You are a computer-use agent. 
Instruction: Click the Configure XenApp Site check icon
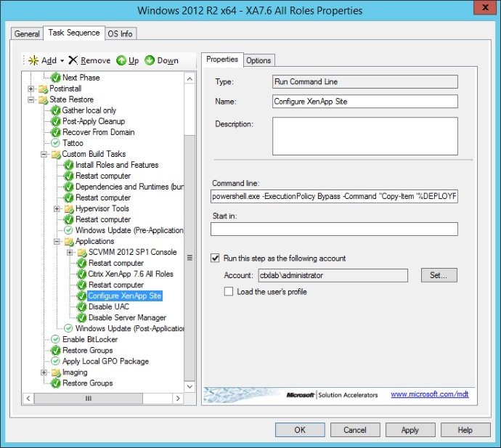(82, 296)
